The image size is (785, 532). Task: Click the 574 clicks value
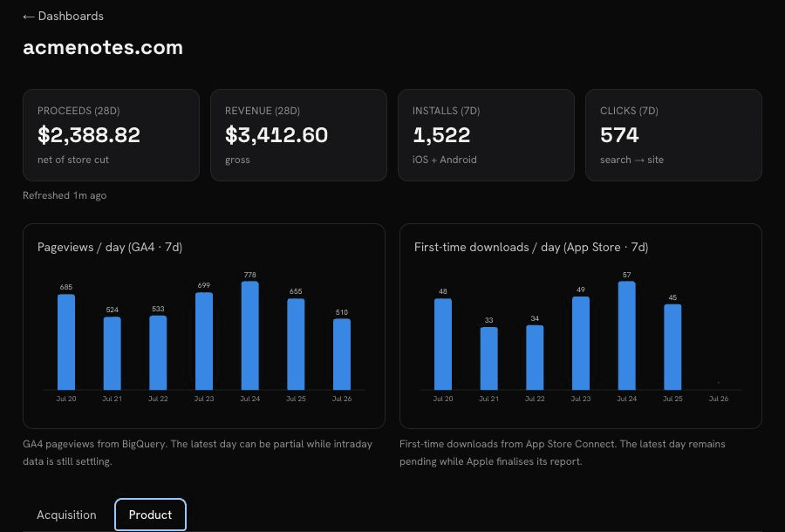(x=619, y=135)
